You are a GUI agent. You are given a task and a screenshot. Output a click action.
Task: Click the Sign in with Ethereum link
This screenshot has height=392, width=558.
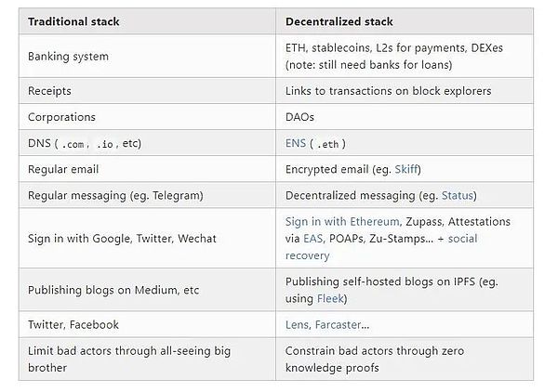coord(342,222)
